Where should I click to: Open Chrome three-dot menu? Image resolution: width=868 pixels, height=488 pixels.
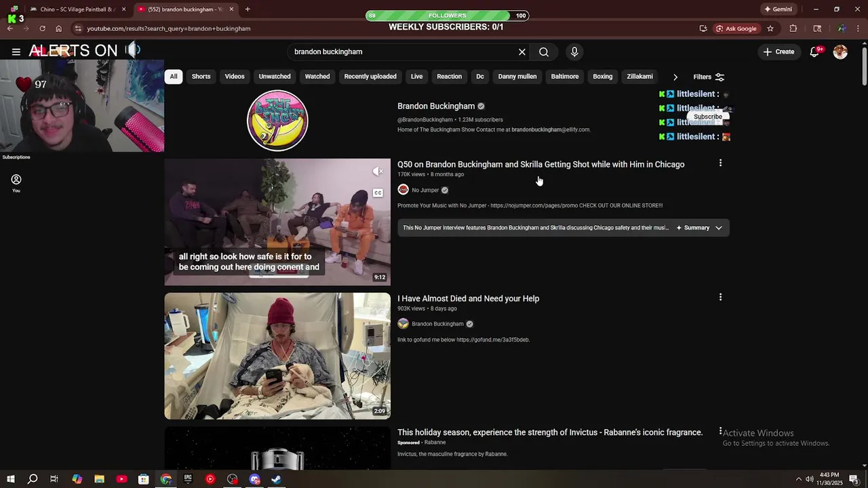[858, 28]
